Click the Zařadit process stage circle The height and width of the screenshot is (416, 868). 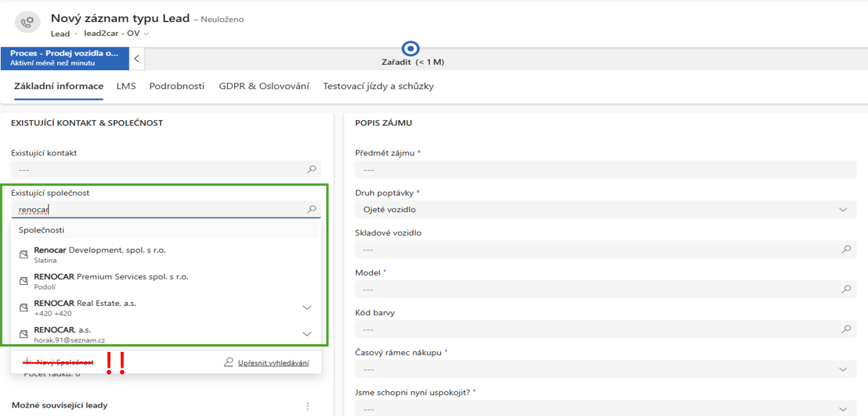pos(410,48)
